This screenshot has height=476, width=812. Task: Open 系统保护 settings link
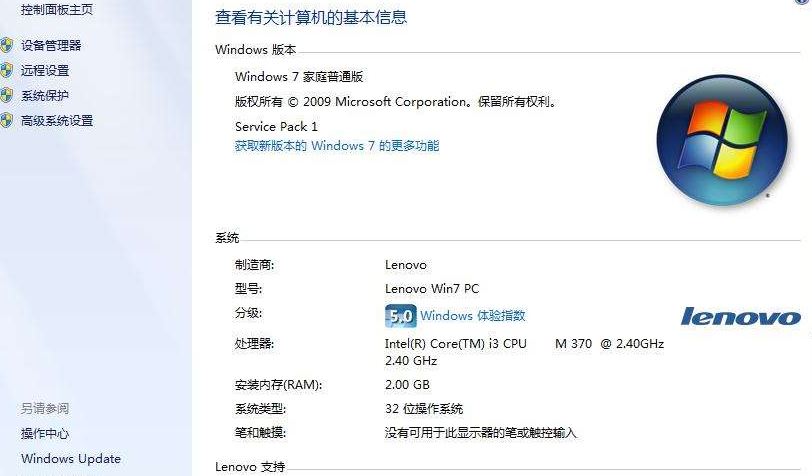tap(45, 95)
